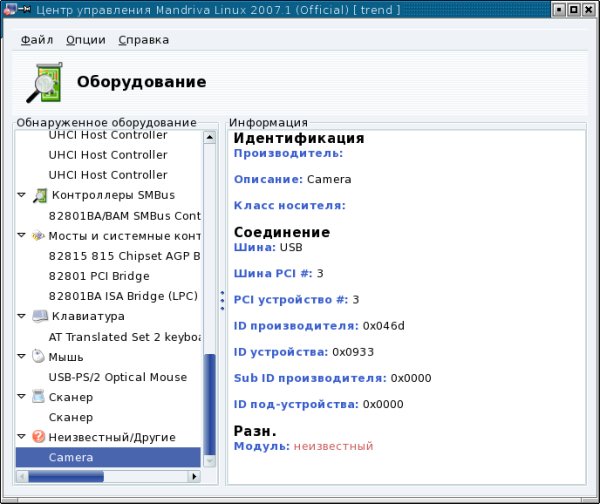
Task: Click the vertical scrollbar thumb in hardware list
Action: coord(209,405)
